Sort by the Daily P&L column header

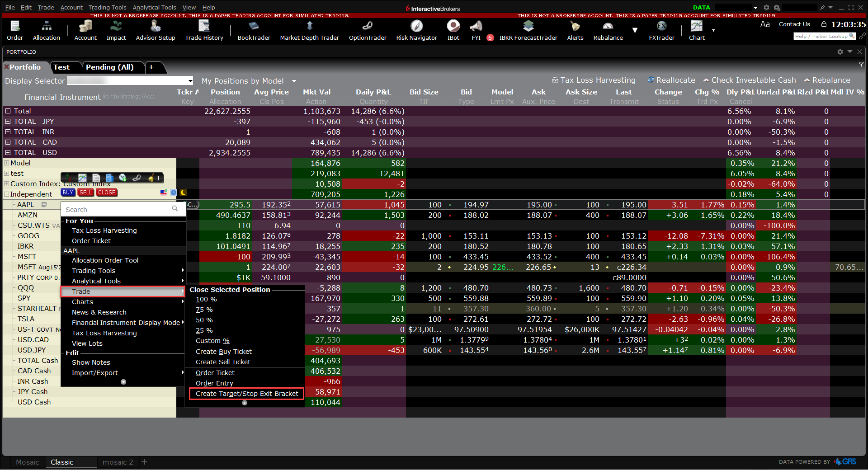(x=373, y=92)
